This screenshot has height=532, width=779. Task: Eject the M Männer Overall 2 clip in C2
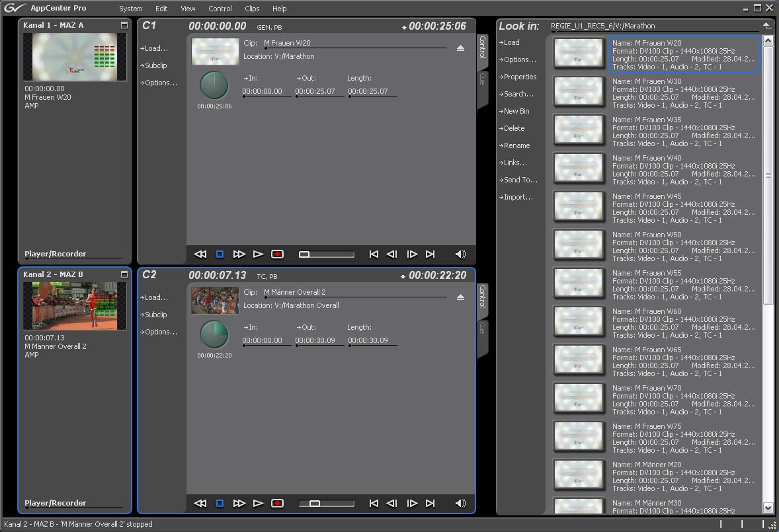pos(460,297)
